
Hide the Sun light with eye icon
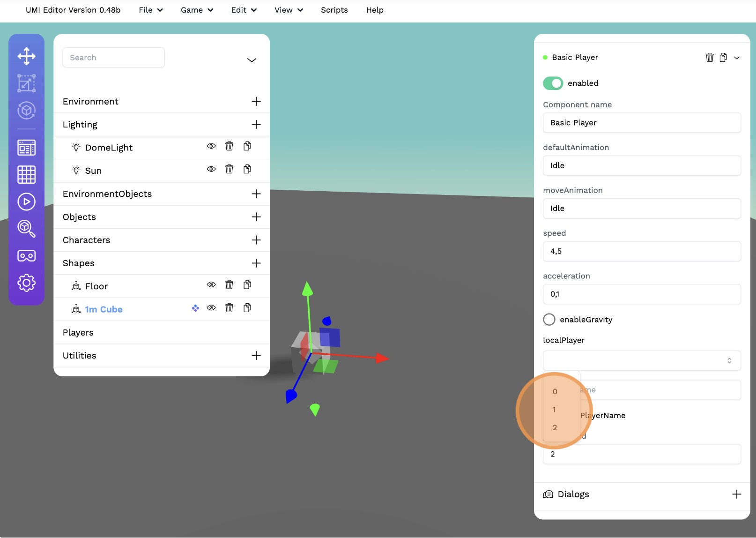[211, 169]
